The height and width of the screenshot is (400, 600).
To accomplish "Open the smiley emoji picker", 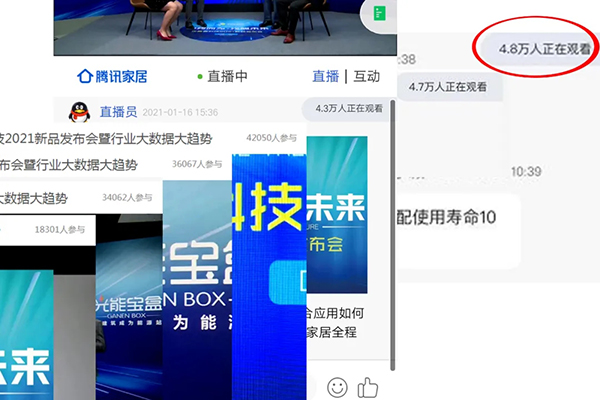I will 338,386.
